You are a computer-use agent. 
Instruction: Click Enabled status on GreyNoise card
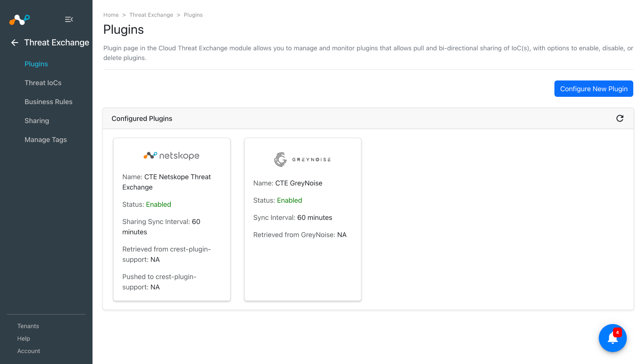pyautogui.click(x=289, y=200)
